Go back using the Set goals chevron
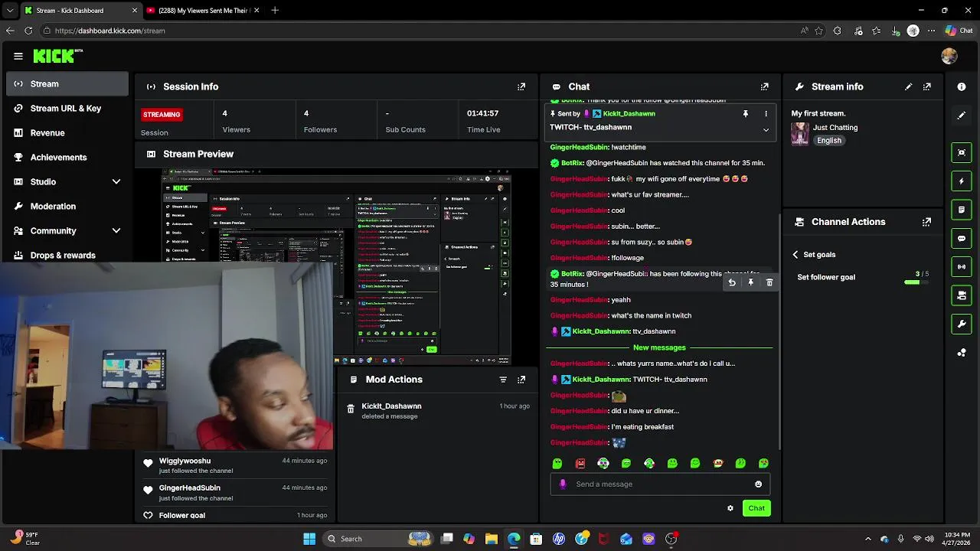 [795, 255]
